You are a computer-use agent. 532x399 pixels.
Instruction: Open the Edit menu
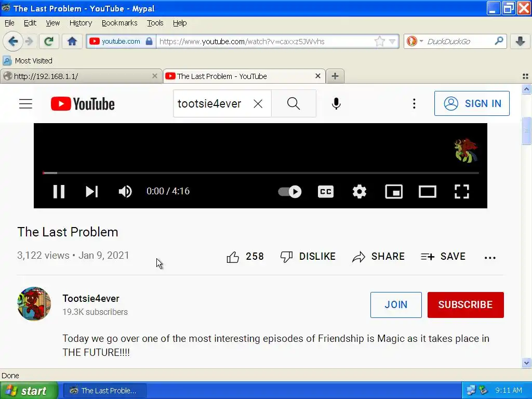30,23
